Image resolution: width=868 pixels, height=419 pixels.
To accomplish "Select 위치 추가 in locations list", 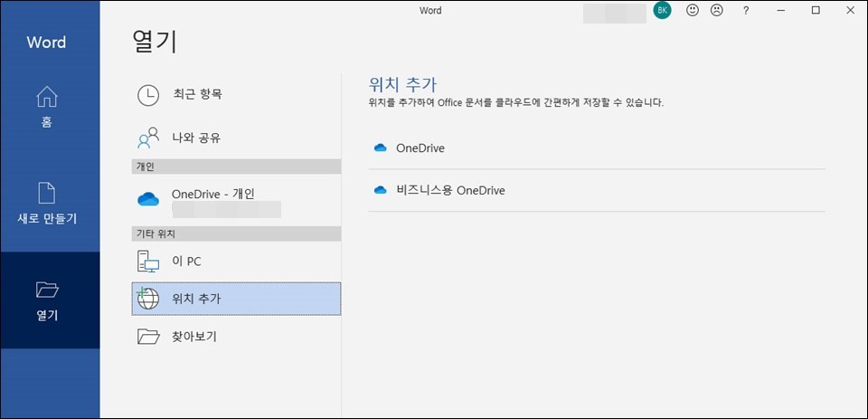I will tap(236, 299).
